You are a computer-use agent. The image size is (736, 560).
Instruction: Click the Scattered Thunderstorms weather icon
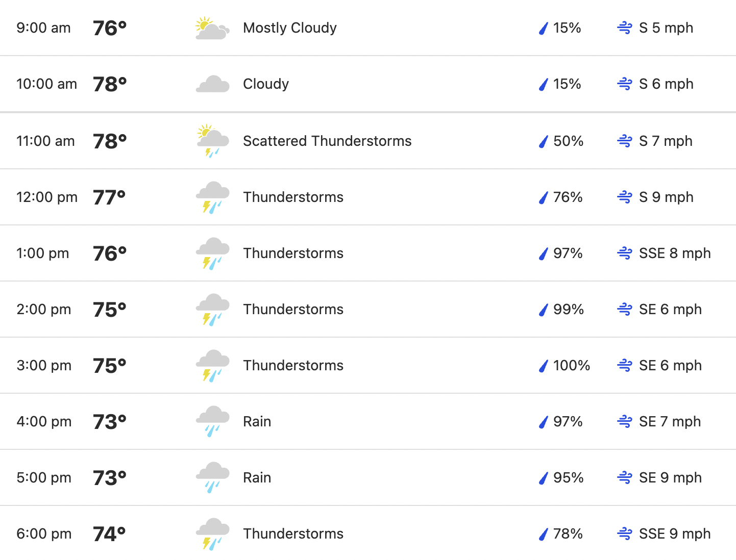click(x=212, y=141)
